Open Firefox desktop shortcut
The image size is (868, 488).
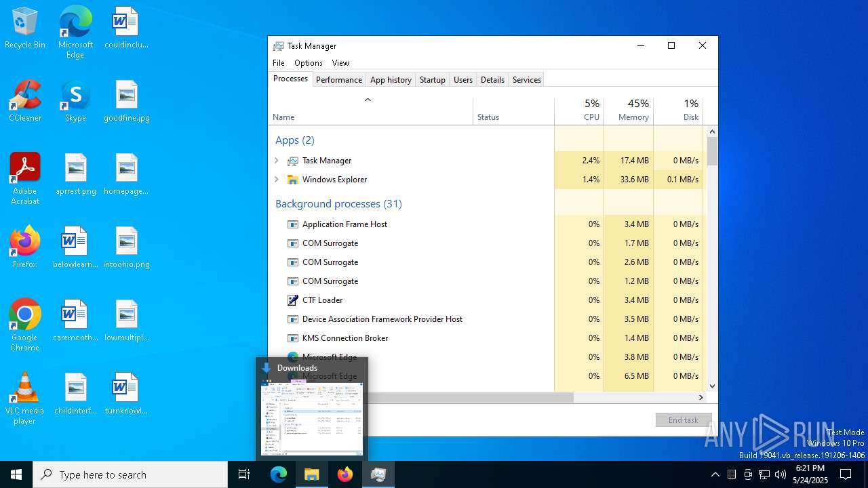point(25,247)
